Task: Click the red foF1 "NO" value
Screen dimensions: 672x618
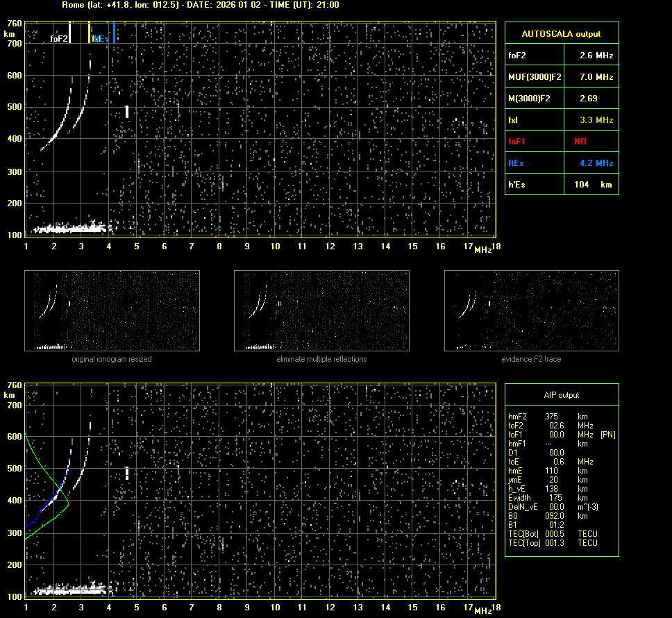Action: point(580,141)
